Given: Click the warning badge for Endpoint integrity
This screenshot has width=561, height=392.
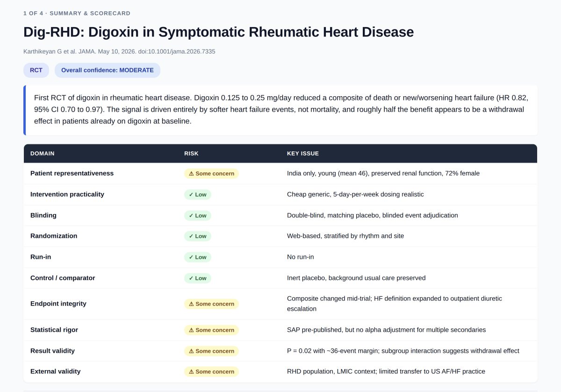Looking at the screenshot, I should (x=211, y=304).
